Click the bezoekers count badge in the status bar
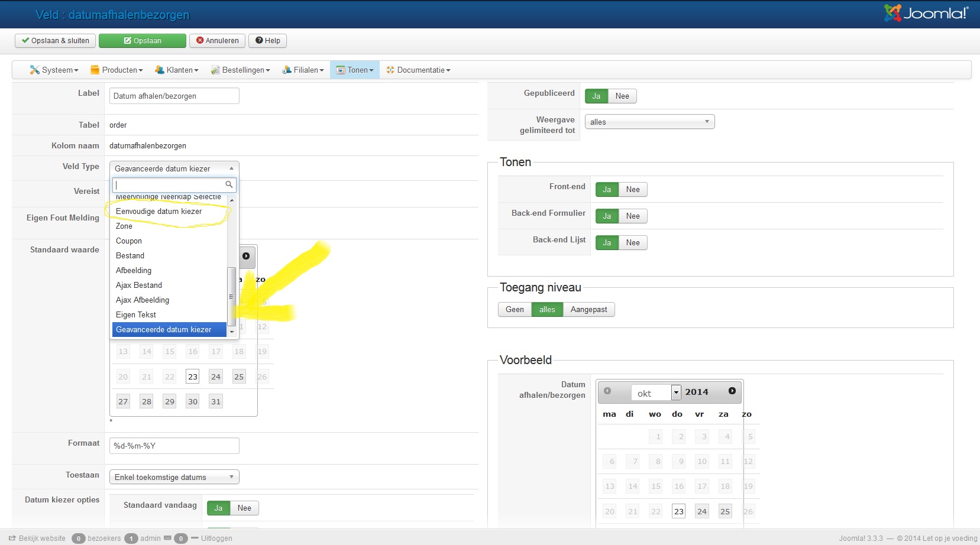The width and height of the screenshot is (980, 545). (x=78, y=538)
